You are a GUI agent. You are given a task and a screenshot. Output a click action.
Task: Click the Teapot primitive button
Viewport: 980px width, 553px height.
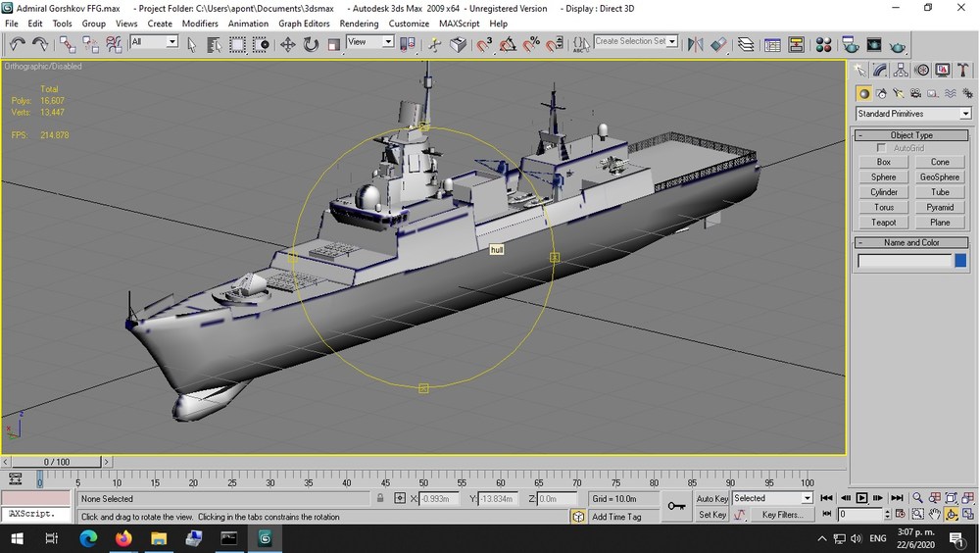coord(883,222)
